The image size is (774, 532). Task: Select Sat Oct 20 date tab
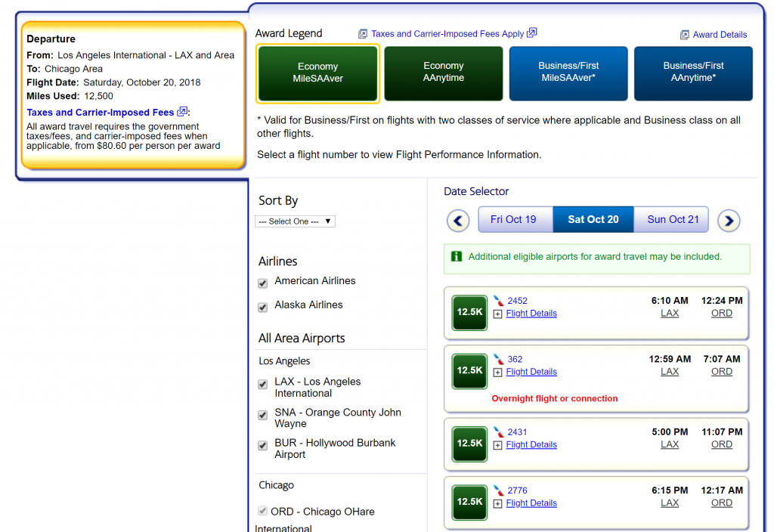[x=593, y=220]
